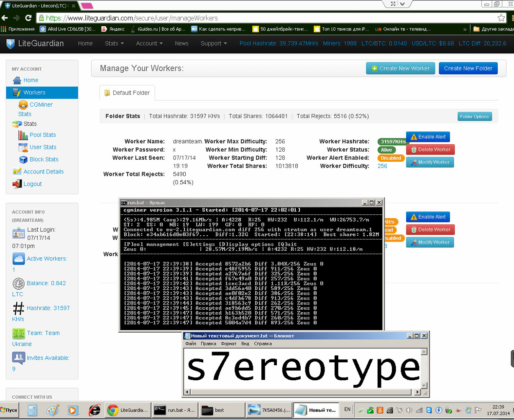Image resolution: width=514 pixels, height=420 pixels.
Task: Show hidden bookmarks with the » chevron
Action: click(x=465, y=29)
